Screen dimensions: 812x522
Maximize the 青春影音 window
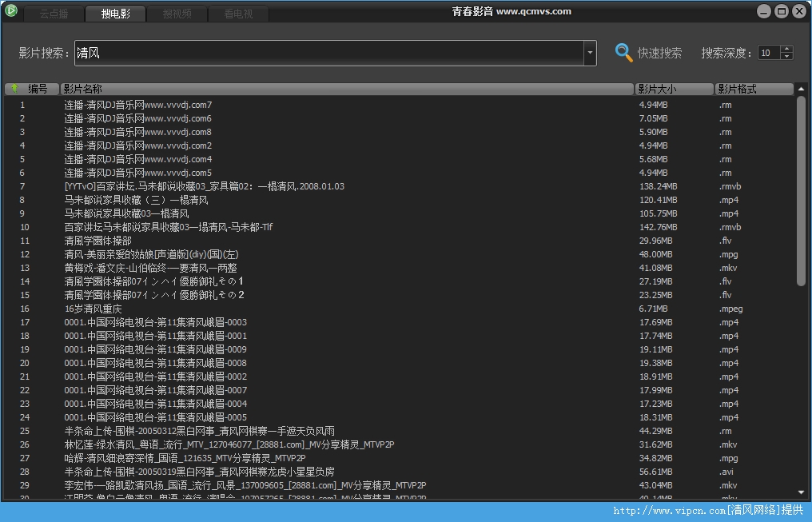[x=782, y=11]
